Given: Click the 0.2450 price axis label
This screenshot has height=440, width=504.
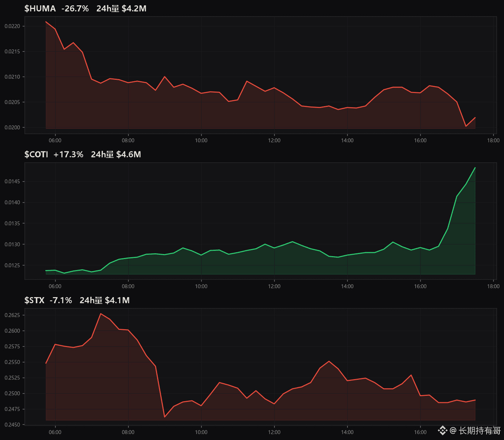Looking at the screenshot, I should (12, 425).
